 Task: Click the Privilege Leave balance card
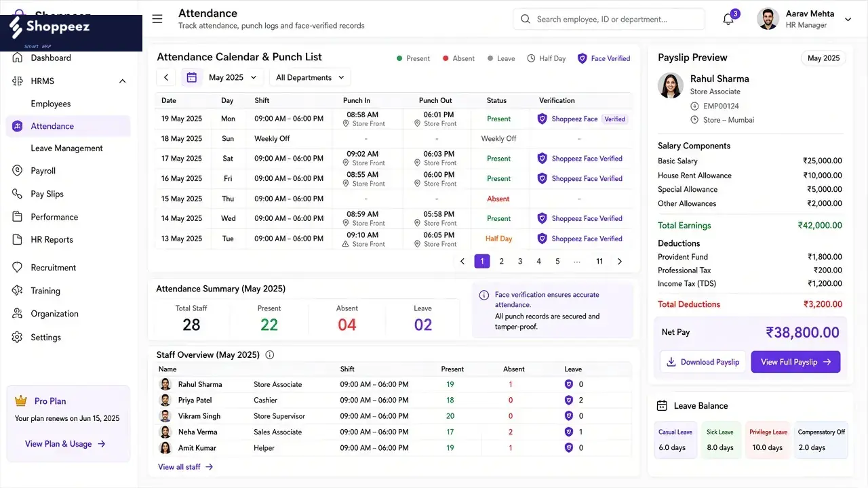(768, 439)
